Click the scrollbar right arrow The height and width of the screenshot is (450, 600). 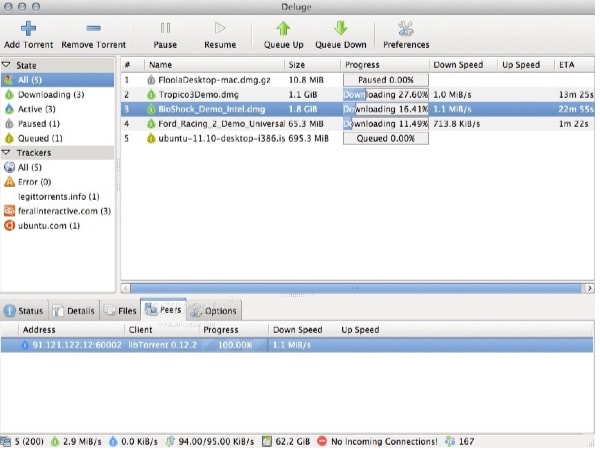click(589, 288)
